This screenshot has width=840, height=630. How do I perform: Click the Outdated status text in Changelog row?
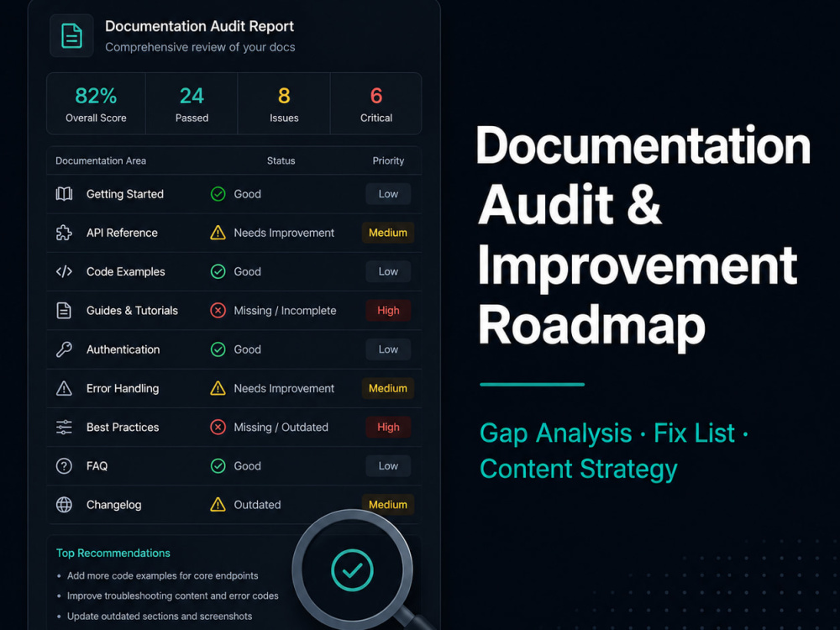coord(257,505)
